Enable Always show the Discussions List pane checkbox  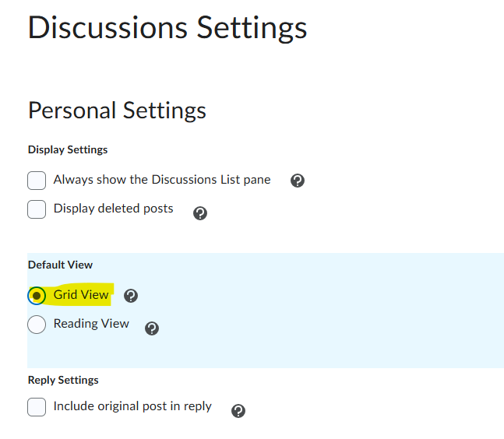click(37, 181)
